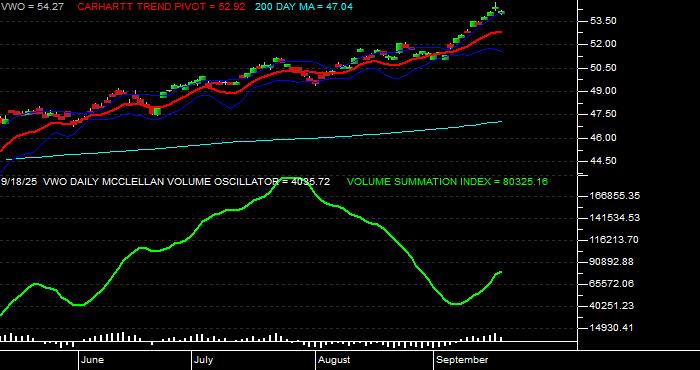Screen dimensions: 700x370
Task: Click the latest candlestick at chart's right end
Action: click(502, 12)
